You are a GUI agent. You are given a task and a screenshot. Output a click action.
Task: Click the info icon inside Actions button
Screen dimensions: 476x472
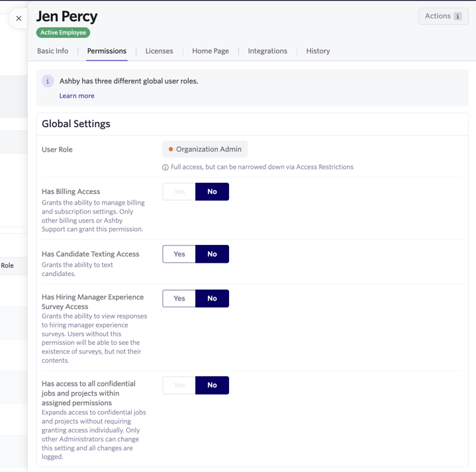click(x=457, y=16)
